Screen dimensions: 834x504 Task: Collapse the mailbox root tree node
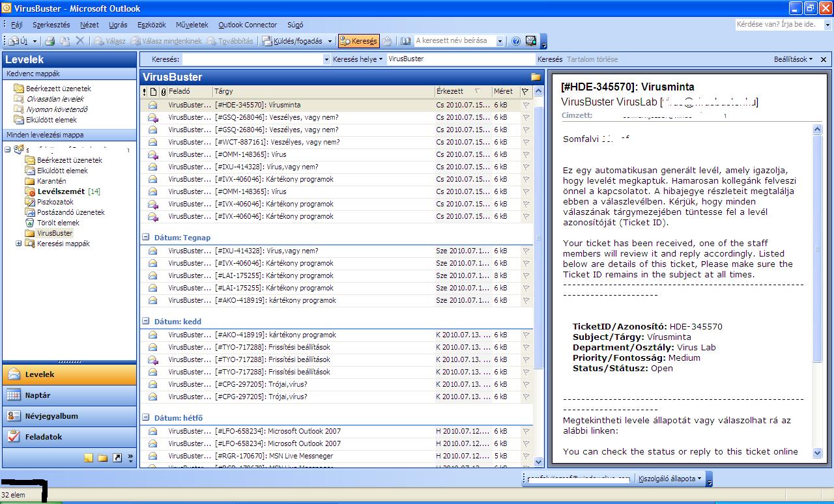click(8, 150)
